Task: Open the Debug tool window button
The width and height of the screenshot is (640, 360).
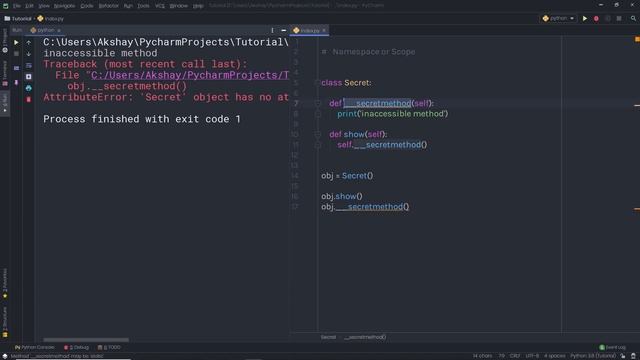Action: 76,347
